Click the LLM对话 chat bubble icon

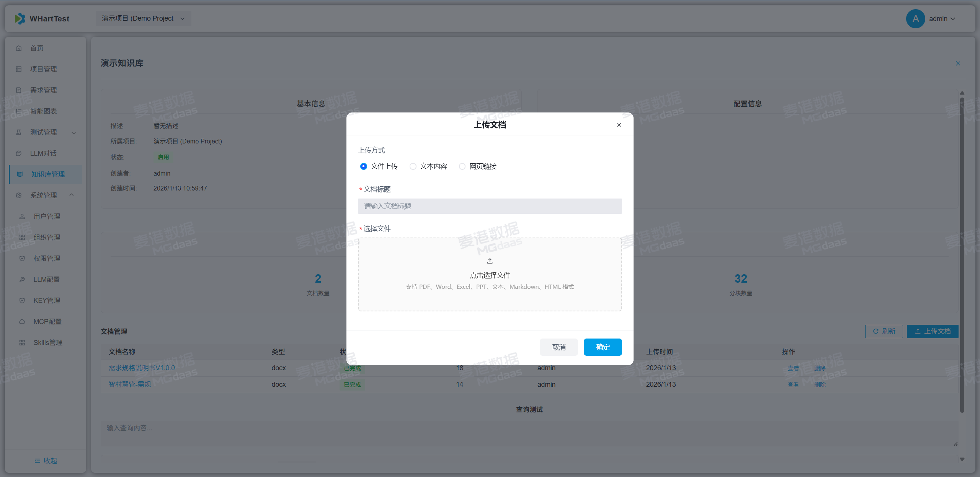tap(19, 153)
